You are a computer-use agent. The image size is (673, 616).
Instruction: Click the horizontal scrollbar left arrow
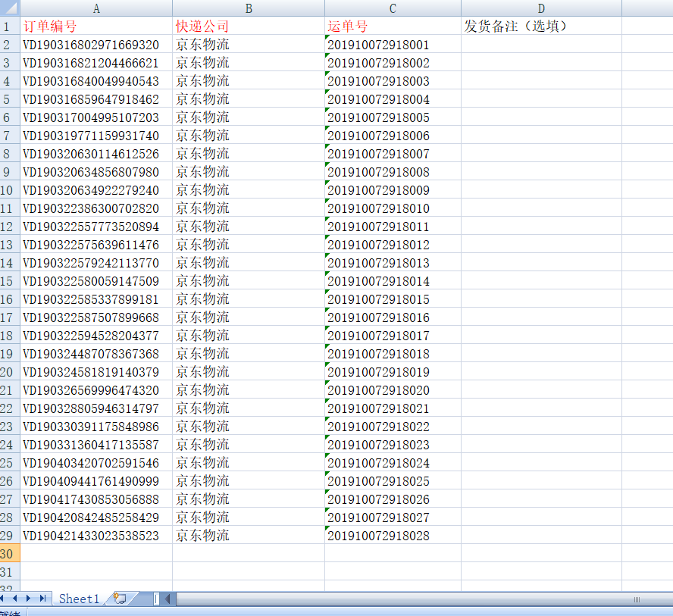click(x=168, y=599)
